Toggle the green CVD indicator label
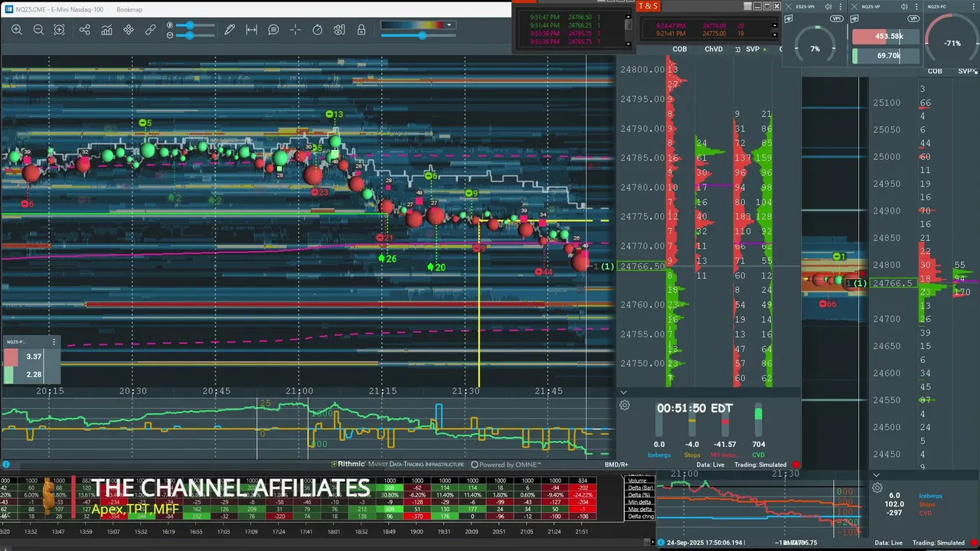 pyautogui.click(x=758, y=455)
